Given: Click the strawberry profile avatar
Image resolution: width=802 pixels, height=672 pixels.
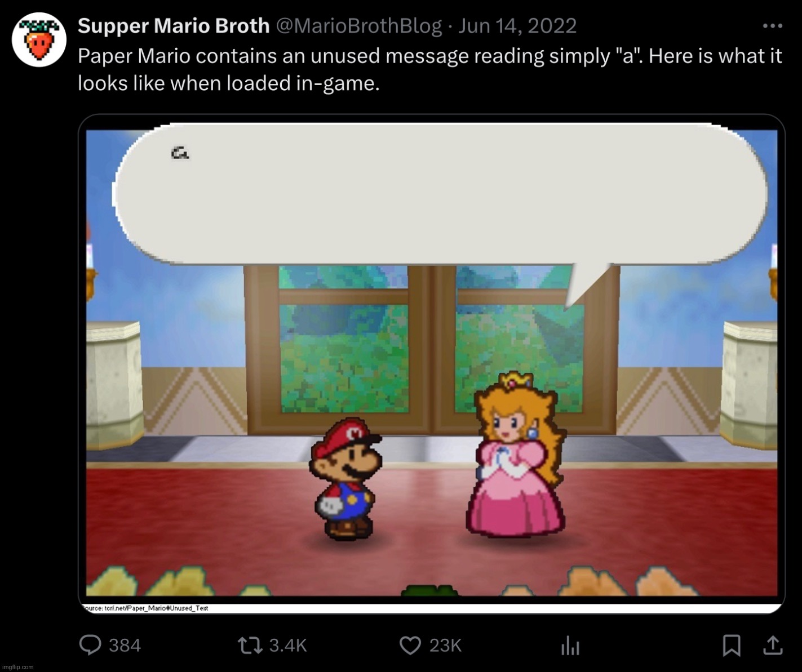Looking at the screenshot, I should [x=39, y=40].
